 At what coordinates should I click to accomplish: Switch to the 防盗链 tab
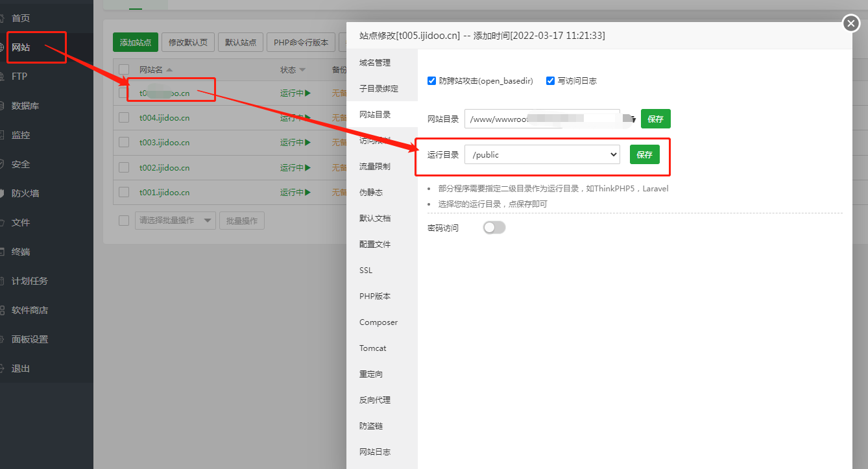382,426
